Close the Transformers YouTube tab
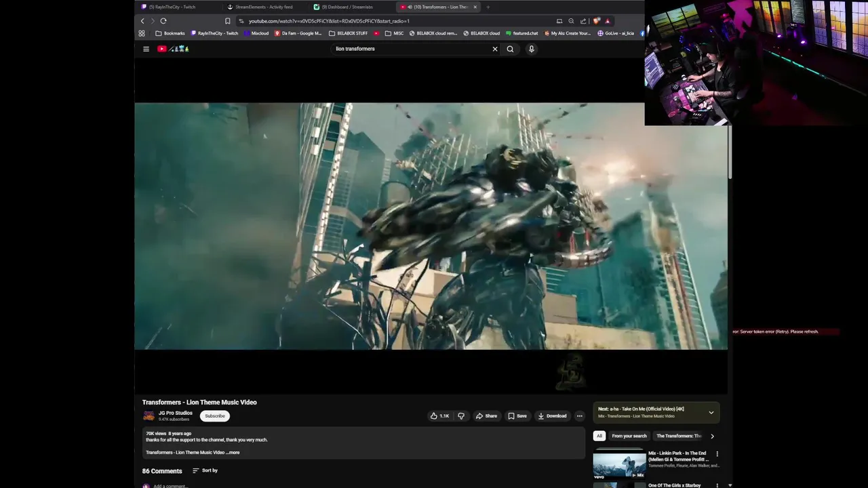The height and width of the screenshot is (488, 868). pyautogui.click(x=475, y=7)
